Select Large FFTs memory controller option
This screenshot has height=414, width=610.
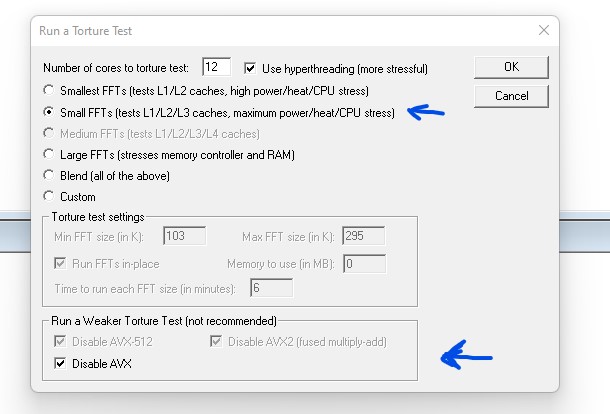(x=49, y=155)
